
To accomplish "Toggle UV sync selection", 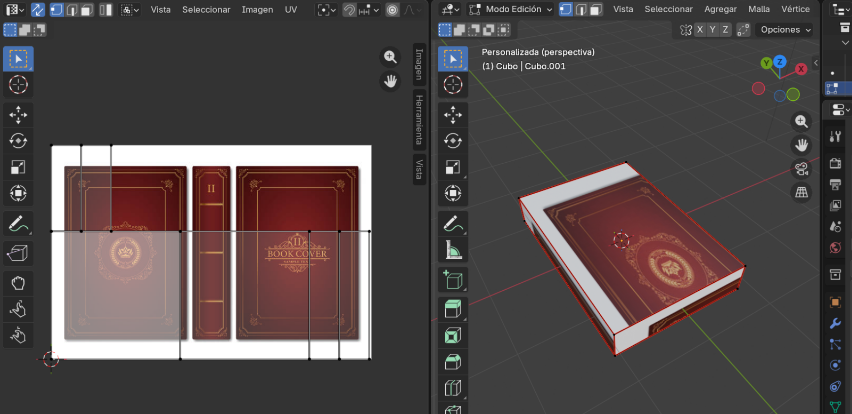I will (x=37, y=9).
